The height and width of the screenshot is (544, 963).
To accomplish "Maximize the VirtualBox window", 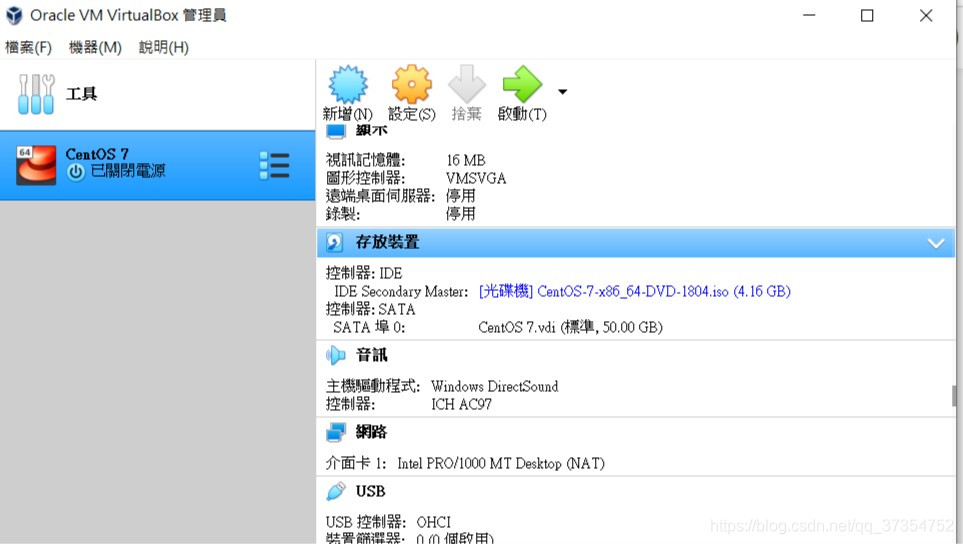I will point(867,15).
